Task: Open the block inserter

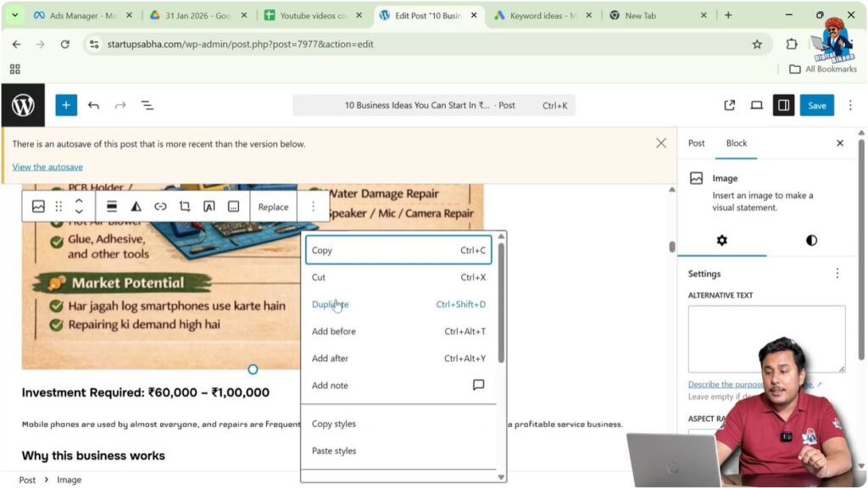Action: coord(66,105)
